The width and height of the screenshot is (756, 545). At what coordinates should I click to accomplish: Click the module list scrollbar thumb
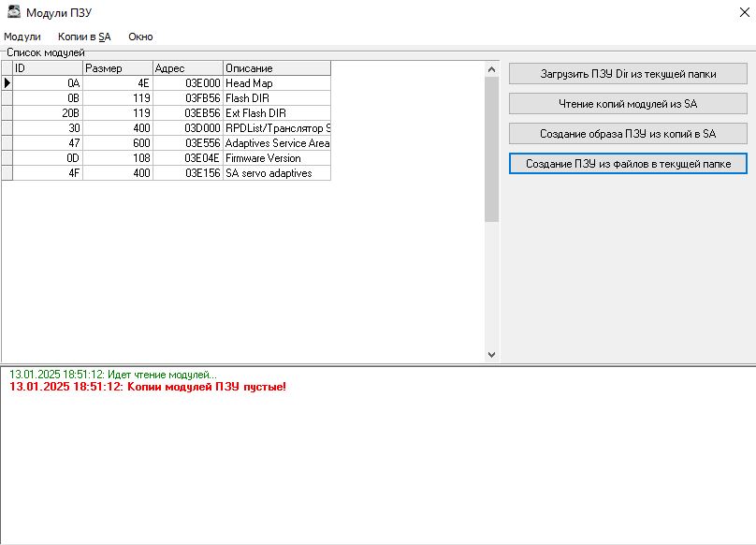pyautogui.click(x=491, y=149)
